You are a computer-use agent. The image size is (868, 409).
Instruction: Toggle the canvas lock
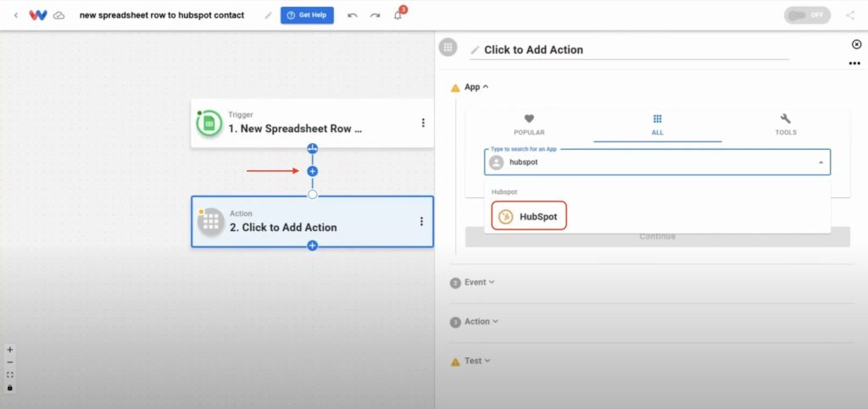pyautogui.click(x=10, y=388)
